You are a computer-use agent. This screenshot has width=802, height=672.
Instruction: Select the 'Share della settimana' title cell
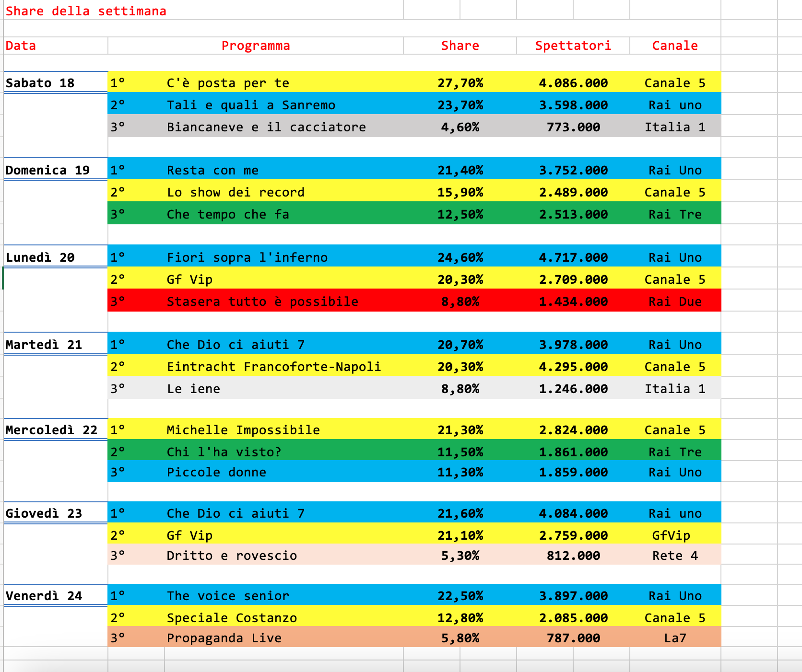point(86,11)
